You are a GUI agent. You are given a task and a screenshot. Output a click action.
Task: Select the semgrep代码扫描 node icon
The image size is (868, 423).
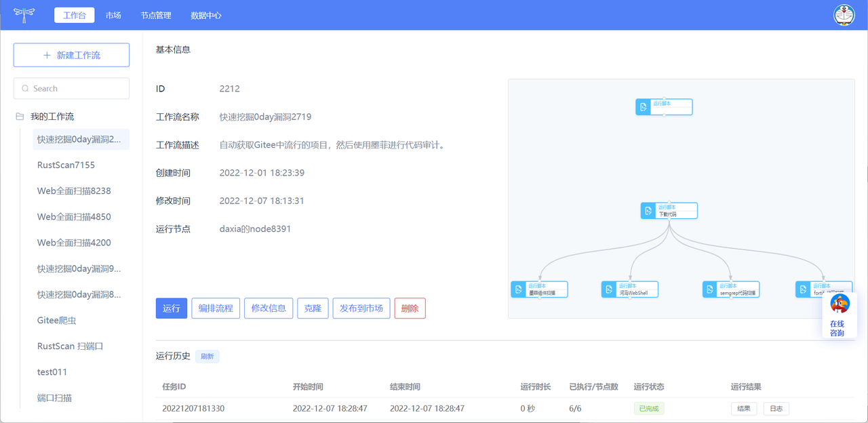pyautogui.click(x=709, y=289)
